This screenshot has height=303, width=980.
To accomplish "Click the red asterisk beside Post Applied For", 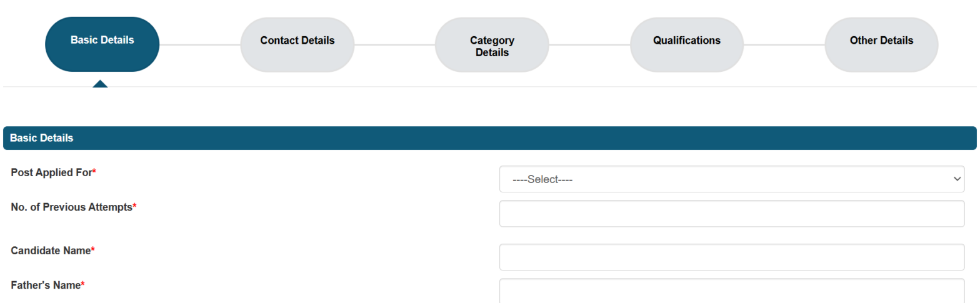I will click(x=94, y=172).
